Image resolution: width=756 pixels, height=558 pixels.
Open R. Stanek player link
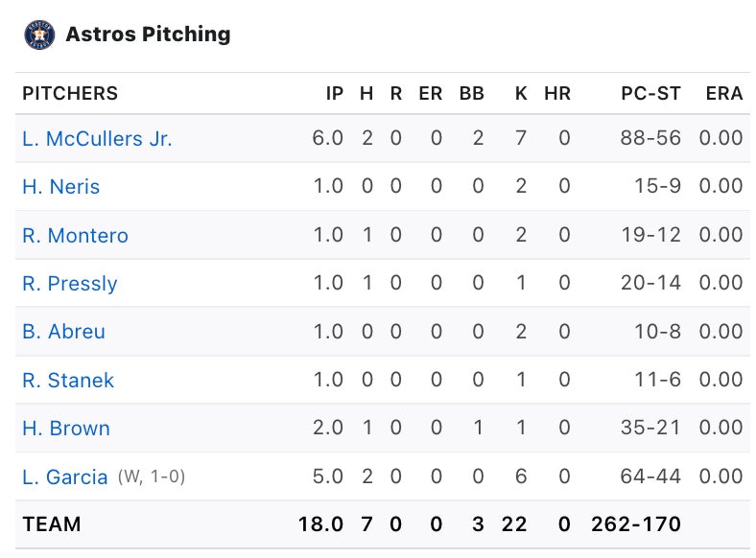(x=67, y=380)
